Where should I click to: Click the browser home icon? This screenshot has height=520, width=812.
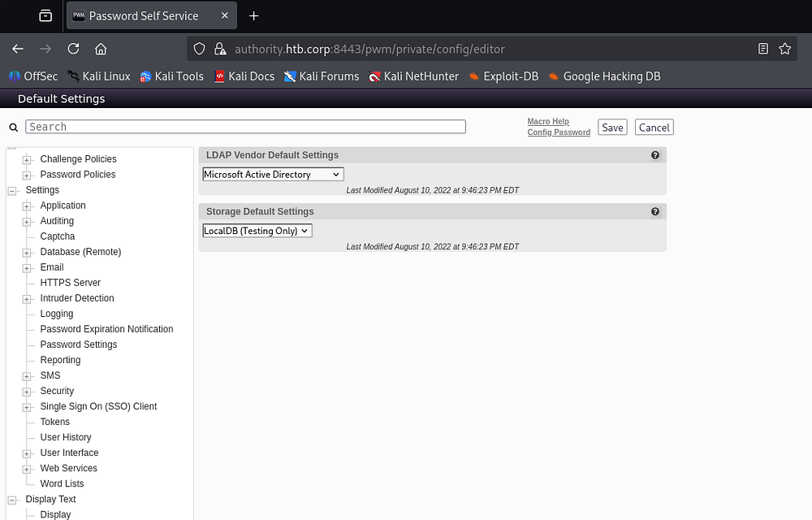point(101,49)
